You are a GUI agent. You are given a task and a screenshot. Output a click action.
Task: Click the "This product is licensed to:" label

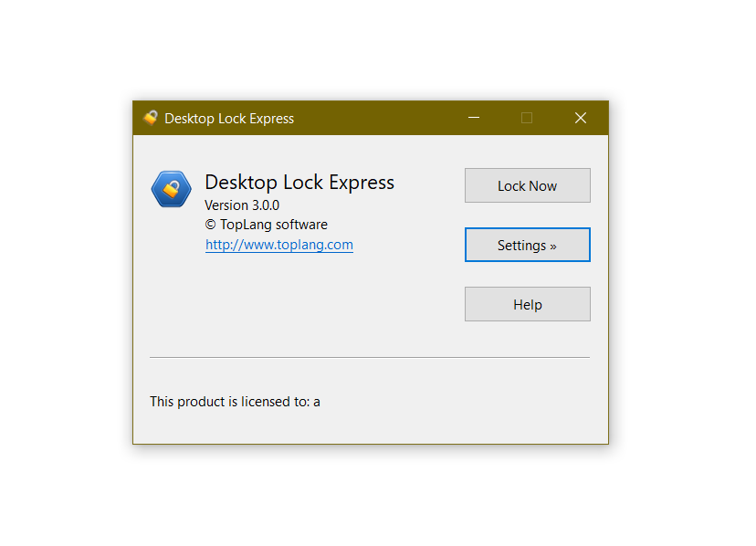[x=229, y=401]
